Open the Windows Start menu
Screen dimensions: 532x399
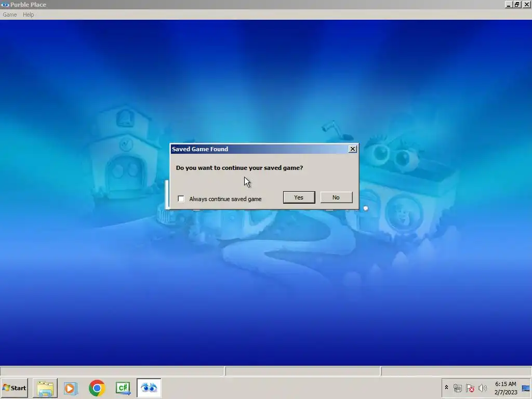[x=14, y=388]
